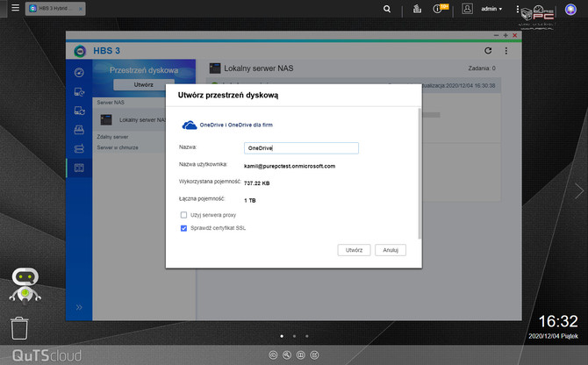Open the round dashboard icon at top right
The image size is (588, 365).
point(570,10)
